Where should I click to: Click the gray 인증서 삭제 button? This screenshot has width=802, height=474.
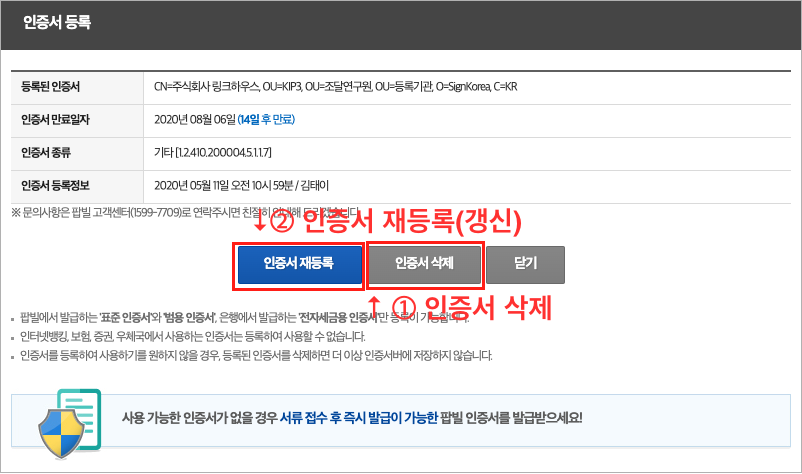[425, 264]
